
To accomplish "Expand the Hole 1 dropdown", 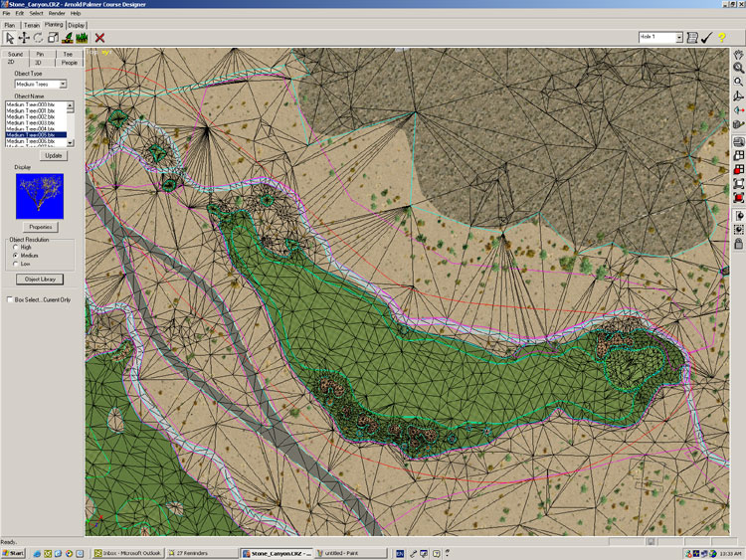I will (x=679, y=37).
